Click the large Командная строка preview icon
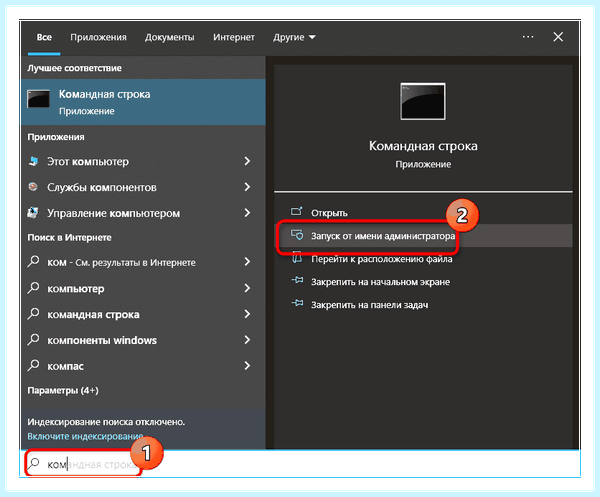Screen dimensions: 600x497 (x=423, y=101)
